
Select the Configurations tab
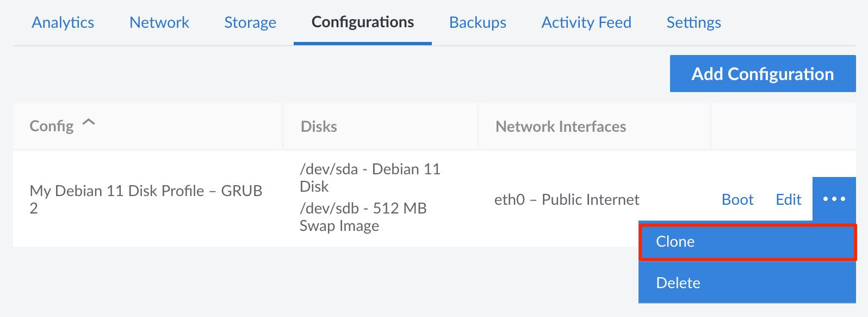coord(362,22)
